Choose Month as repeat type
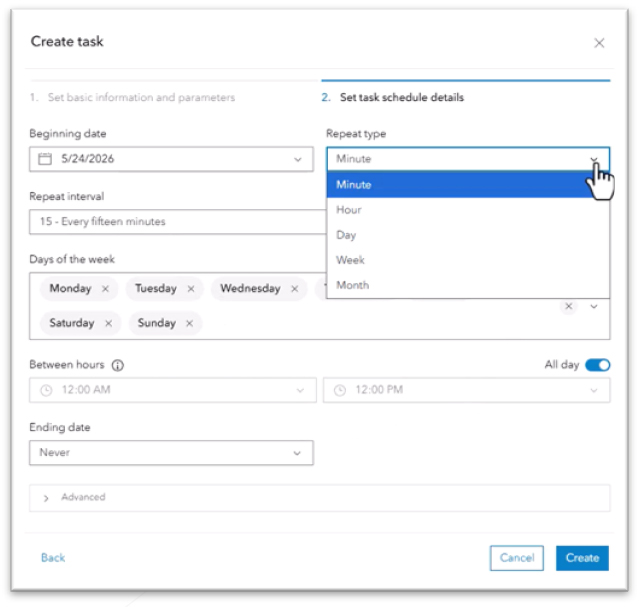 click(x=468, y=285)
